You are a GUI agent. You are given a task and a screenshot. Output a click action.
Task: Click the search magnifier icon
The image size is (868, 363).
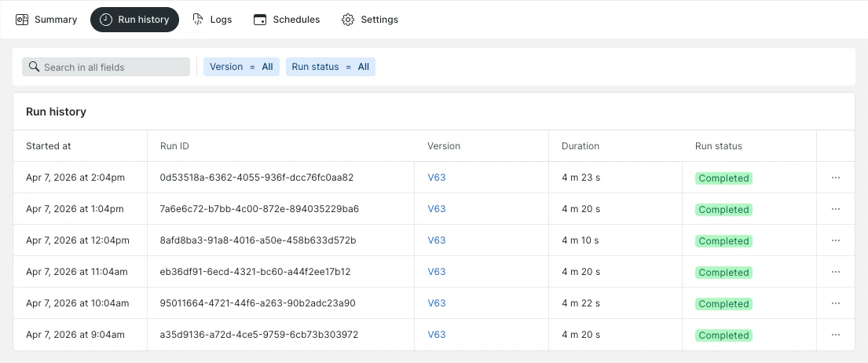(x=34, y=67)
